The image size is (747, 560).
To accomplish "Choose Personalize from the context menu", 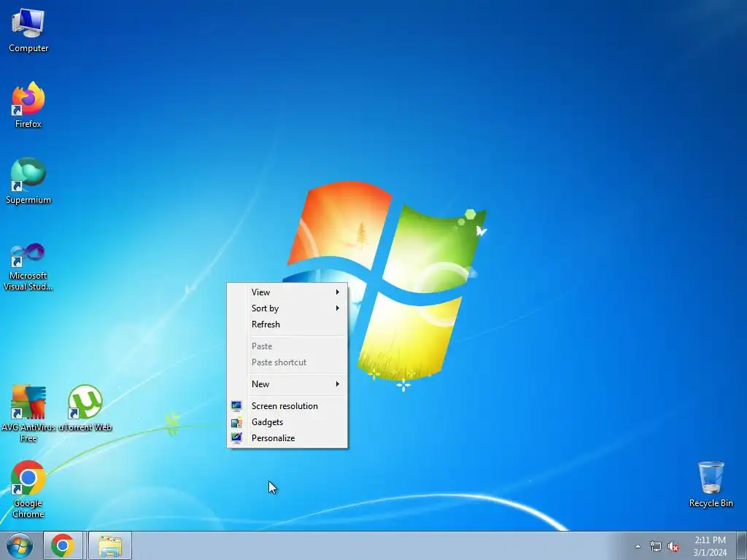I will (x=287, y=438).
